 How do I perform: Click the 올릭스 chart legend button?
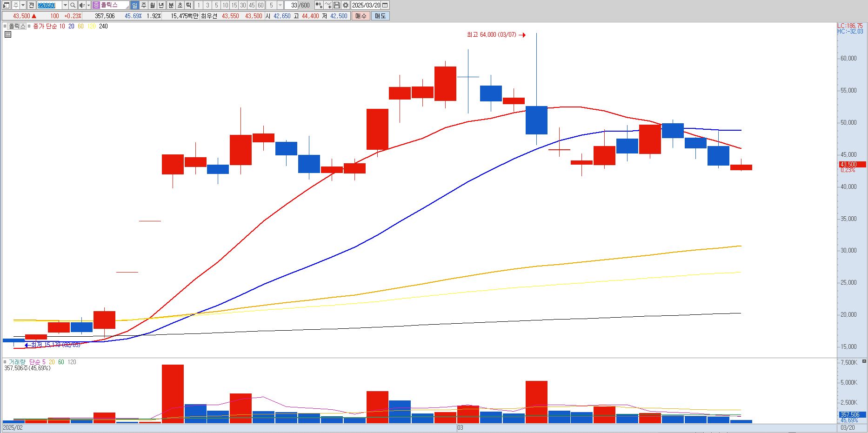coord(17,26)
